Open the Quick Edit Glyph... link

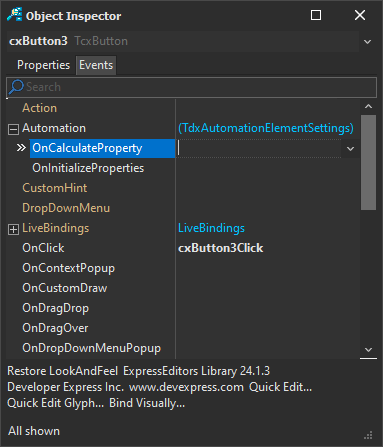[x=55, y=403]
